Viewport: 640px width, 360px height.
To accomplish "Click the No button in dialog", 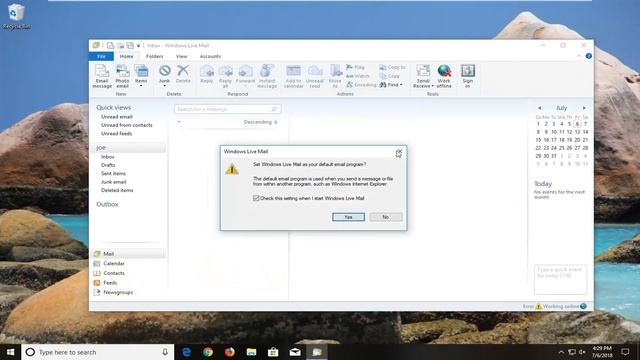I will click(386, 217).
